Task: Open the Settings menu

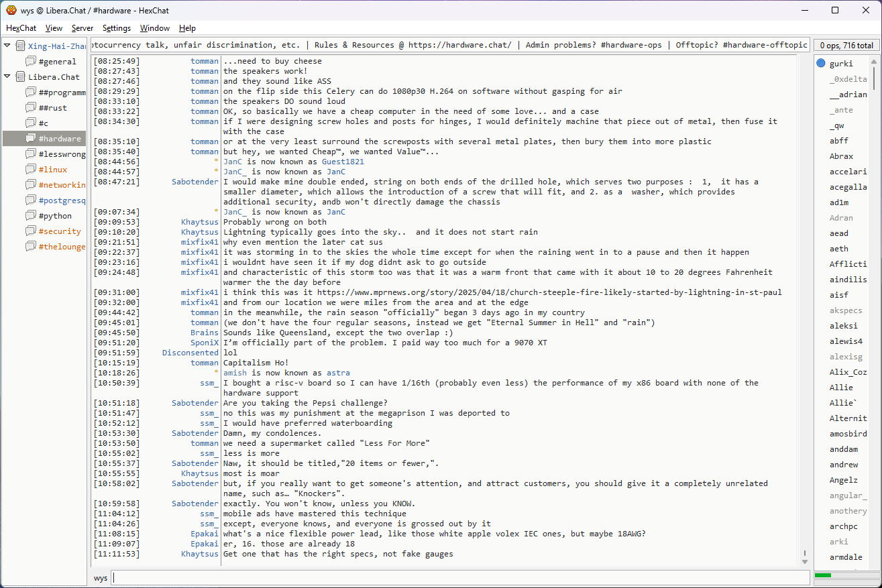Action: 117,28
